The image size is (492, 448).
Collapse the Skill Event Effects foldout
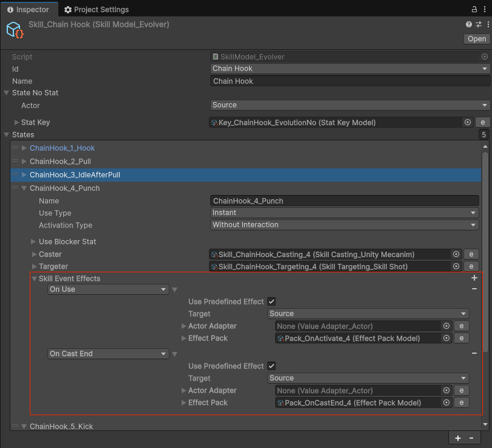click(x=34, y=278)
